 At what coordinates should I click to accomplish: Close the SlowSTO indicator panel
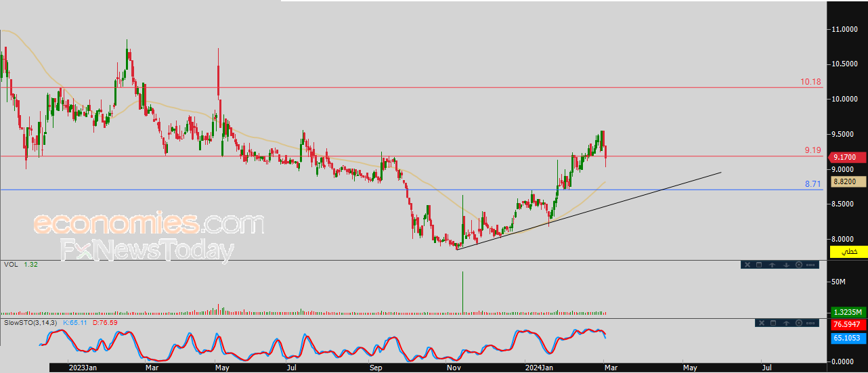[760, 323]
